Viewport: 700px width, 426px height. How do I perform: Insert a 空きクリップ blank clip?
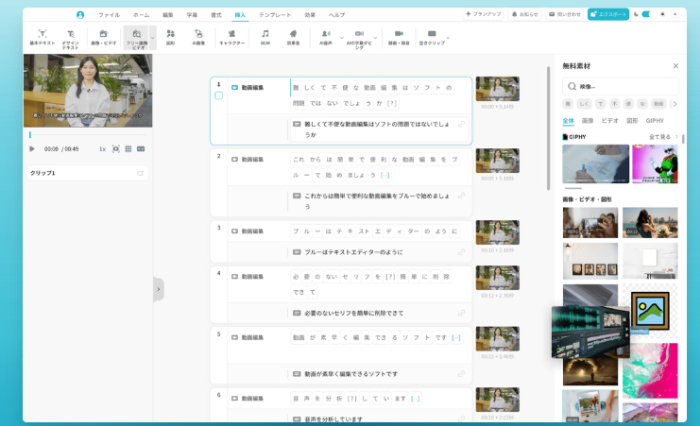click(432, 38)
